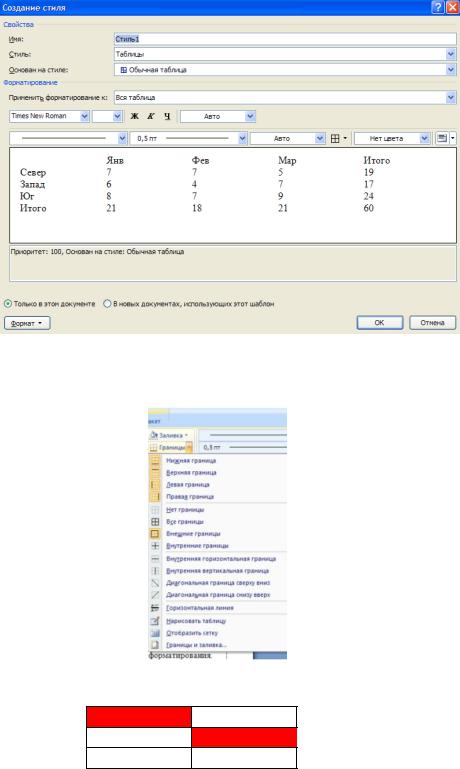Click the cell alignment icon
460x769 pixels.
(x=442, y=138)
